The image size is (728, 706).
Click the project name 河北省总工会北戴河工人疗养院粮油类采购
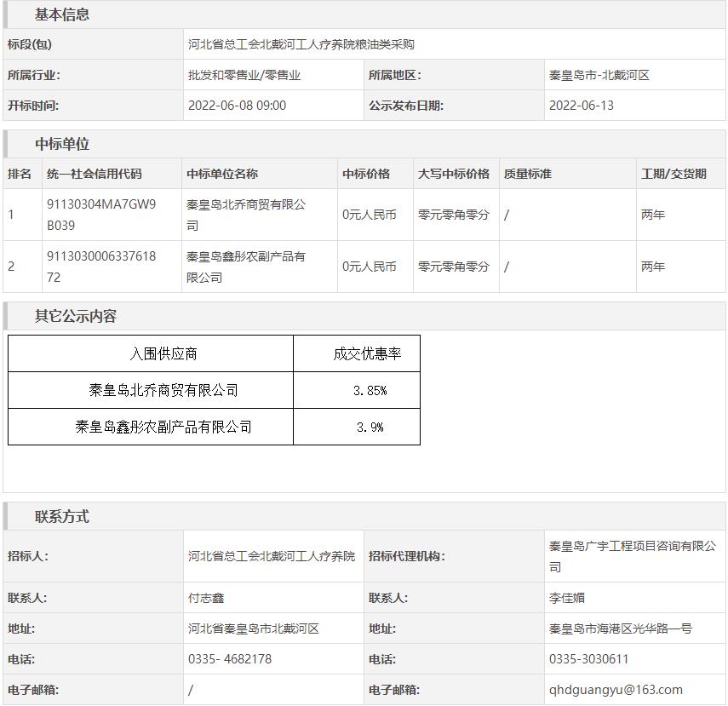pos(301,44)
